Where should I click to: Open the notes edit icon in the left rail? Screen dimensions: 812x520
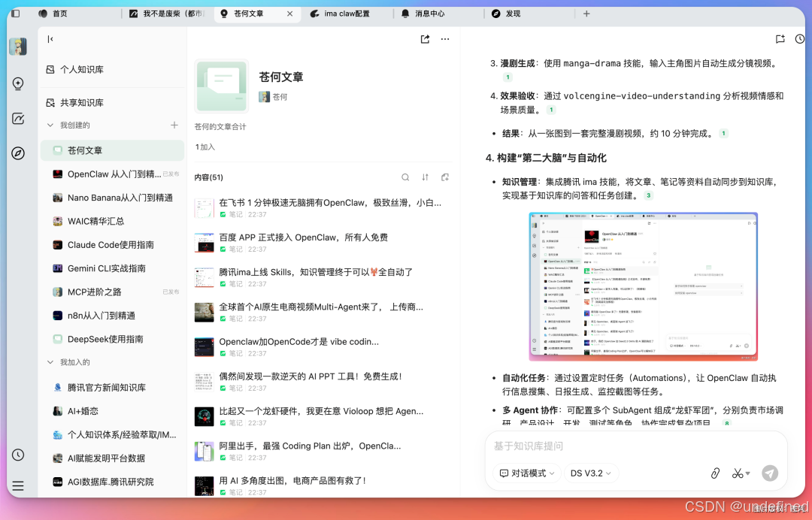coord(18,119)
